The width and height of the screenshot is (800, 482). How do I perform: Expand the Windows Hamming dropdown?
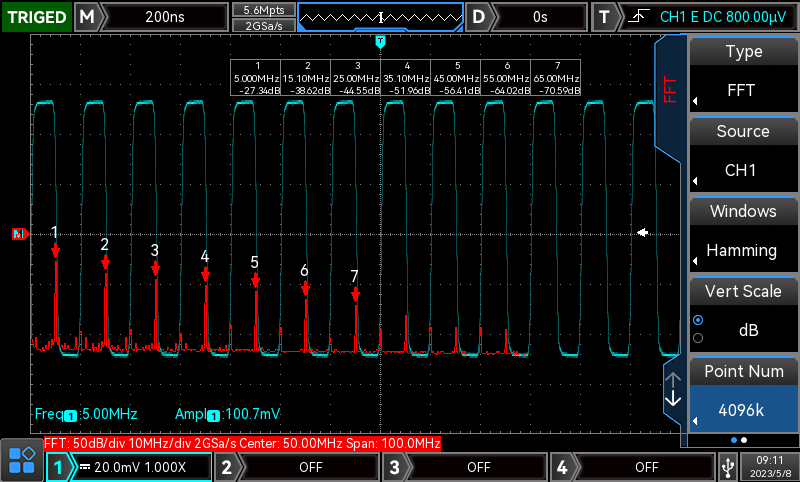point(743,250)
